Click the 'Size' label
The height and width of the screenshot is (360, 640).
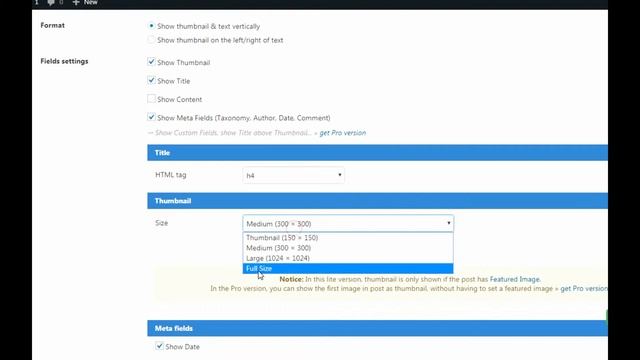(x=161, y=223)
